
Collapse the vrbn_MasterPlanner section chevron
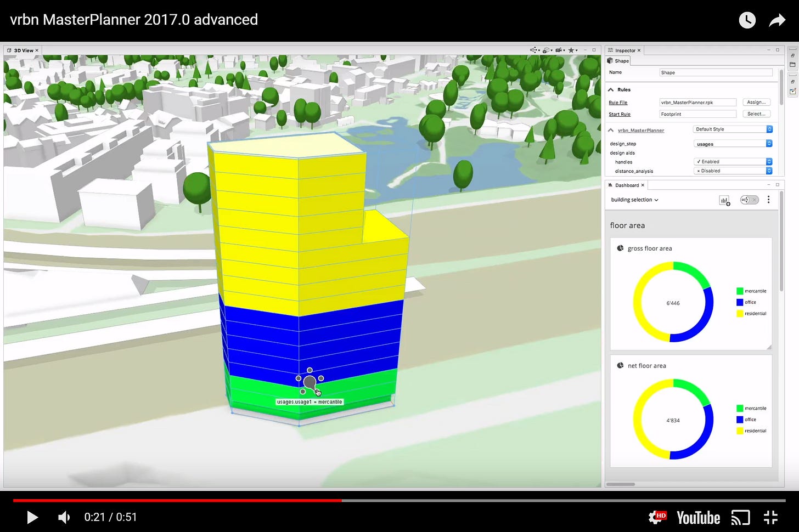pyautogui.click(x=611, y=130)
